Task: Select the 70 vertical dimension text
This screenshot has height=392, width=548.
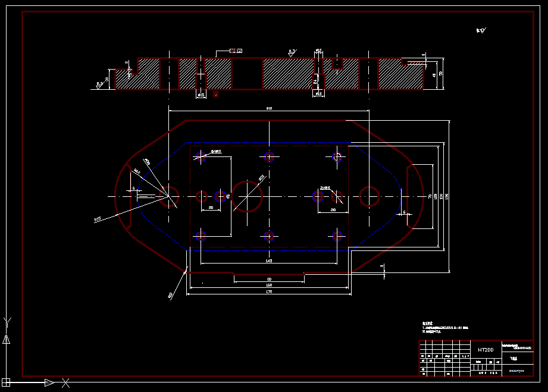Action: click(x=430, y=196)
